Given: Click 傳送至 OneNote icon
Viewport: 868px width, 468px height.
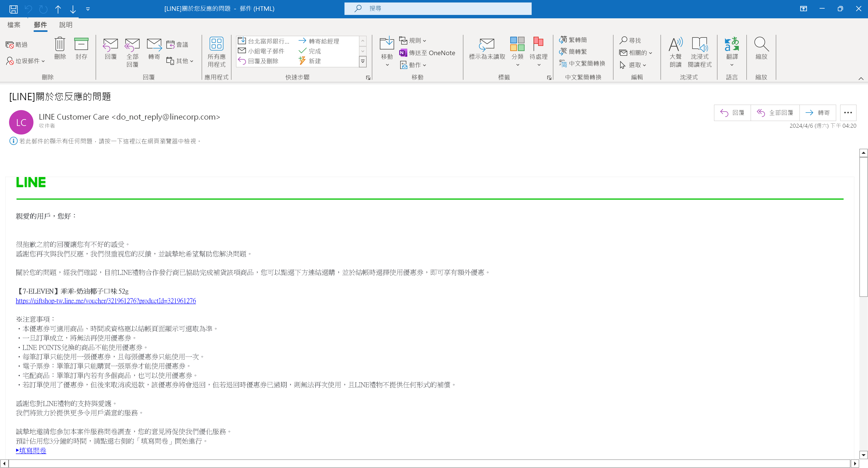Looking at the screenshot, I should click(x=427, y=53).
